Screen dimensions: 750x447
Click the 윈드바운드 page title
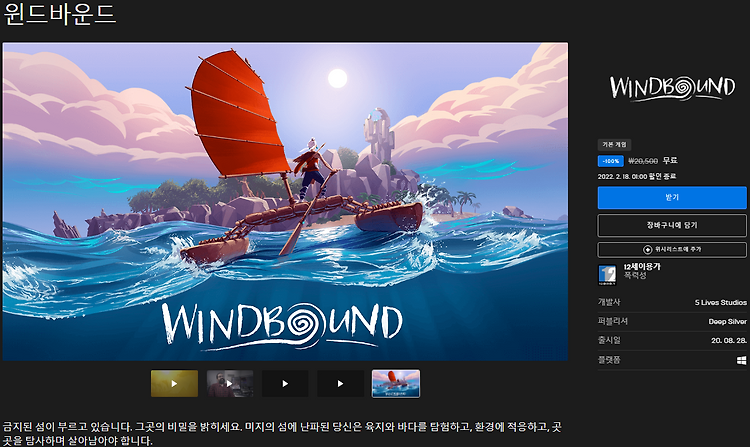coord(60,13)
